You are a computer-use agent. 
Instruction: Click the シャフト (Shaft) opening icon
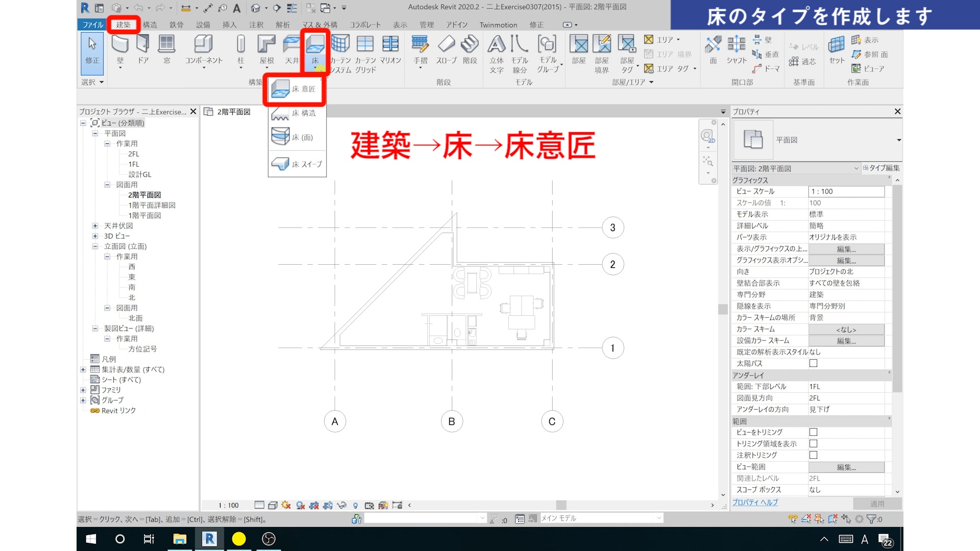pyautogui.click(x=737, y=45)
